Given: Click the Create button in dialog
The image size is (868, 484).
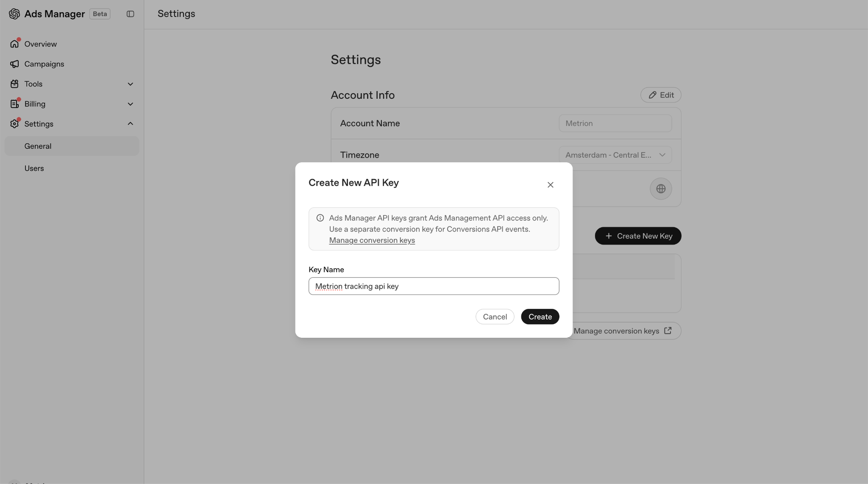Looking at the screenshot, I should pyautogui.click(x=540, y=317).
